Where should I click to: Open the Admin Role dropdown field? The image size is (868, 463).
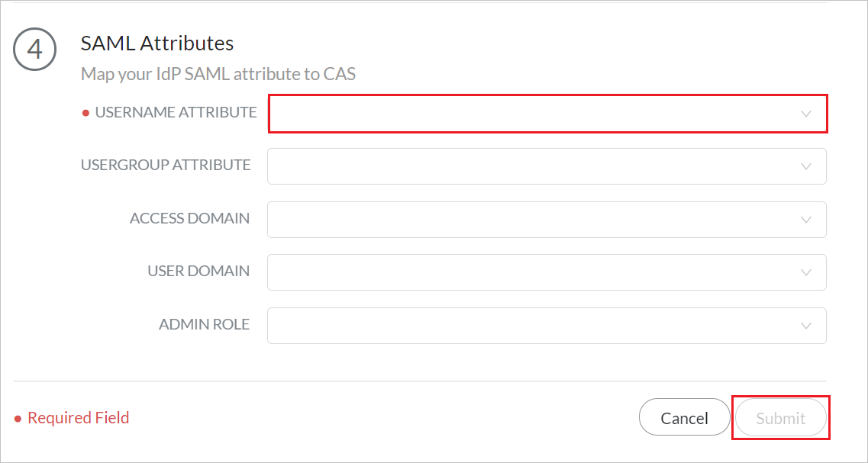(x=534, y=326)
